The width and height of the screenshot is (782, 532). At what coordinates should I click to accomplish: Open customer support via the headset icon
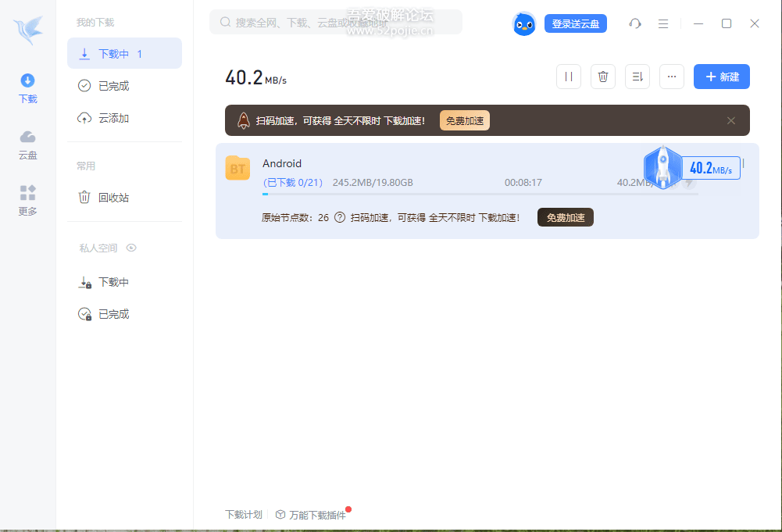(634, 23)
